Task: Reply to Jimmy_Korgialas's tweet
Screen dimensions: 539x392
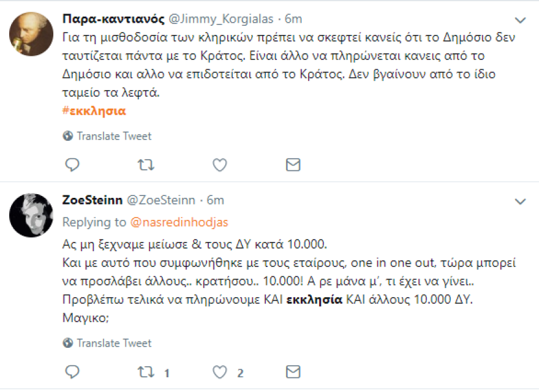Action: [x=72, y=164]
